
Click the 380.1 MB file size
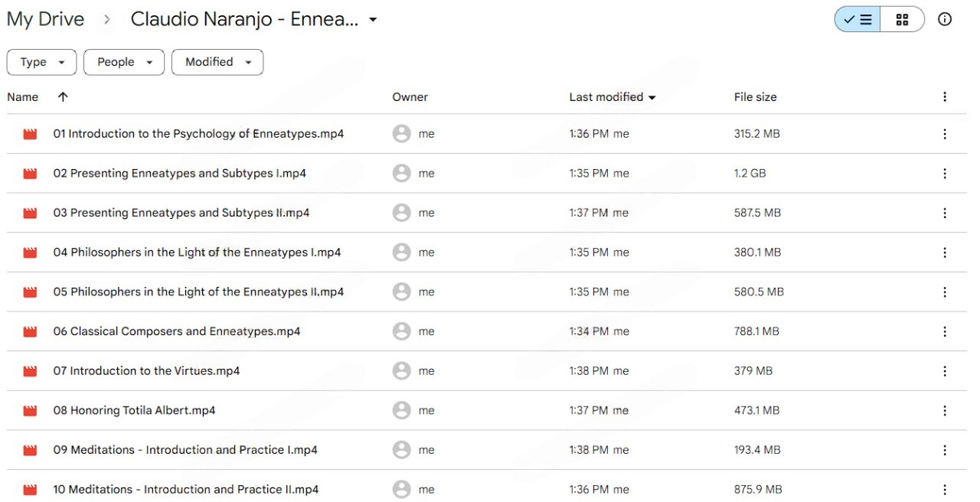coord(757,253)
